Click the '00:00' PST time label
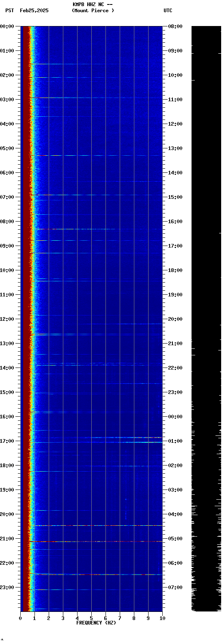 pos(7,26)
